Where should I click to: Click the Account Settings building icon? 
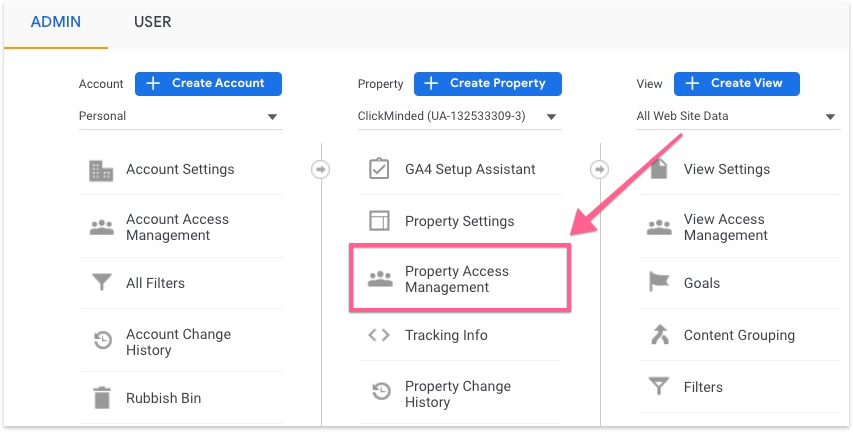101,170
